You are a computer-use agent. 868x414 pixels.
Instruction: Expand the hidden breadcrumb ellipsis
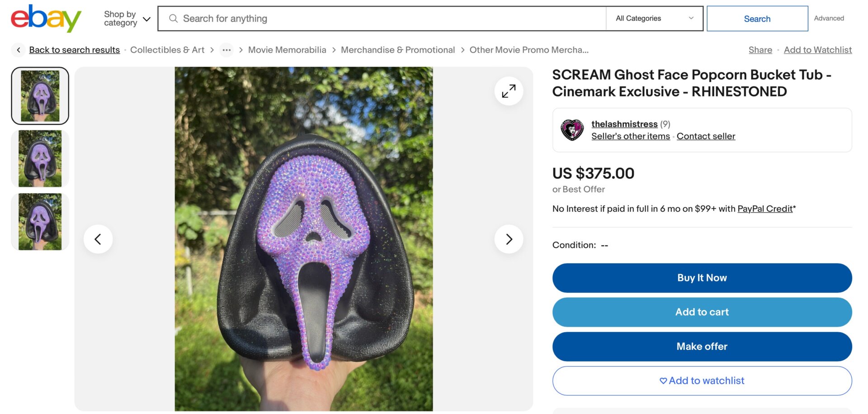pos(226,50)
